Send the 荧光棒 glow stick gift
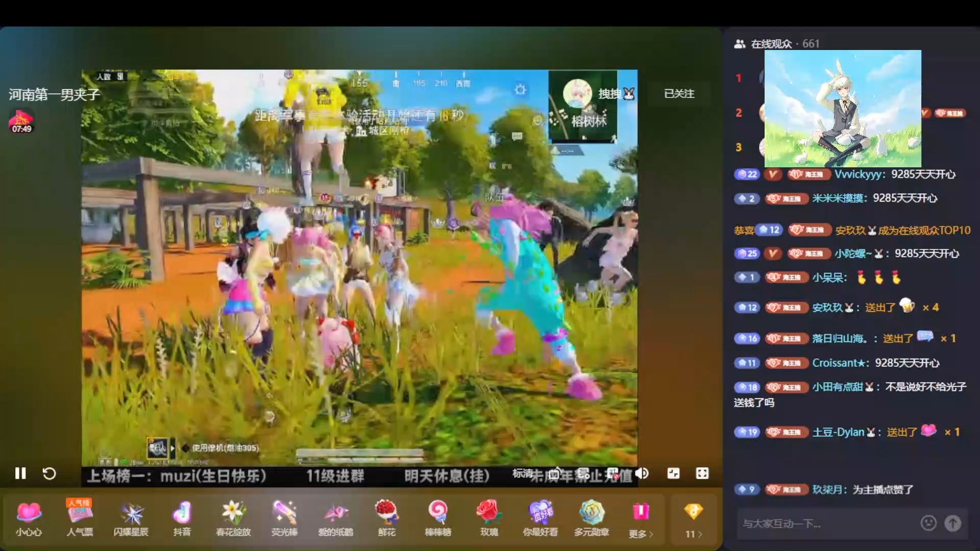Screen dimensions: 980x551 [x=284, y=518]
